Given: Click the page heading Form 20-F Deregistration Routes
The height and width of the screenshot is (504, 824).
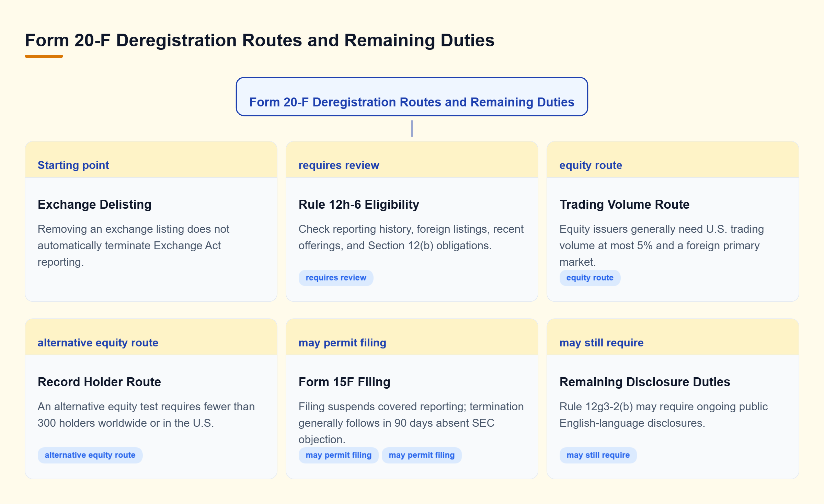Looking at the screenshot, I should point(260,41).
